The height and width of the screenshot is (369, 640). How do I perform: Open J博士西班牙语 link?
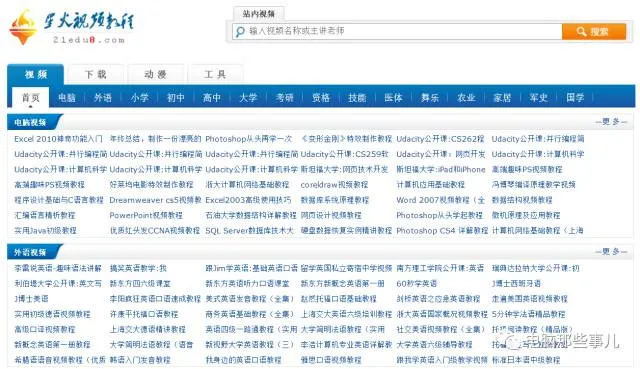(516, 283)
